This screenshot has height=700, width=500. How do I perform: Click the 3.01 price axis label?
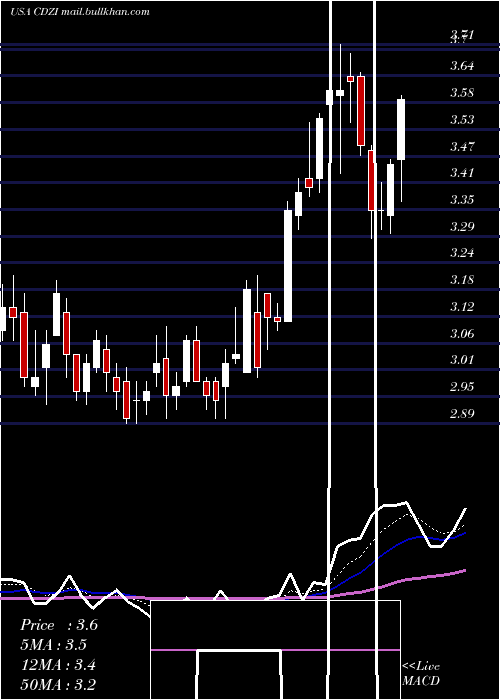coord(462,359)
